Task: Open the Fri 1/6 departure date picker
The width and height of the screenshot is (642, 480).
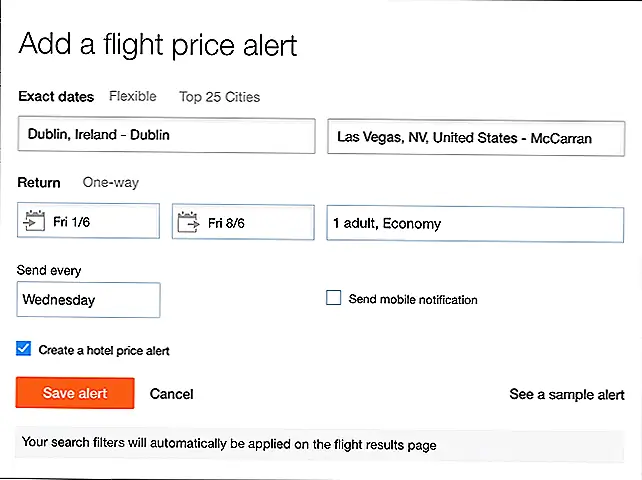Action: point(88,221)
